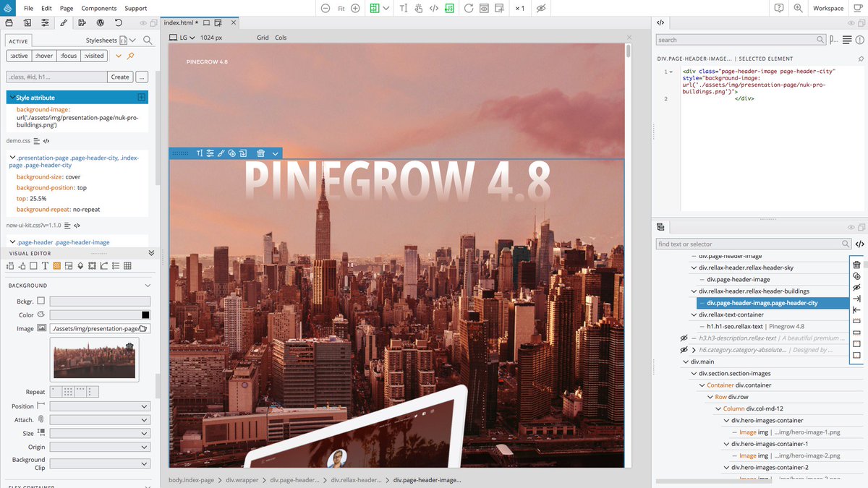This screenshot has height=488, width=868.
Task: Click the tree panel delete trash icon
Action: (856, 265)
